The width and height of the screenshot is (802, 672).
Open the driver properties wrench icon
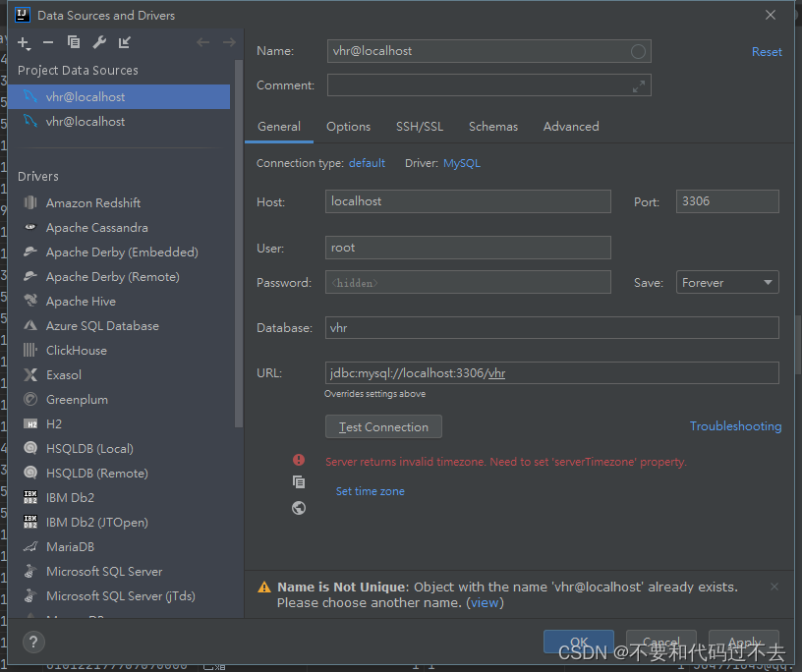pyautogui.click(x=98, y=43)
